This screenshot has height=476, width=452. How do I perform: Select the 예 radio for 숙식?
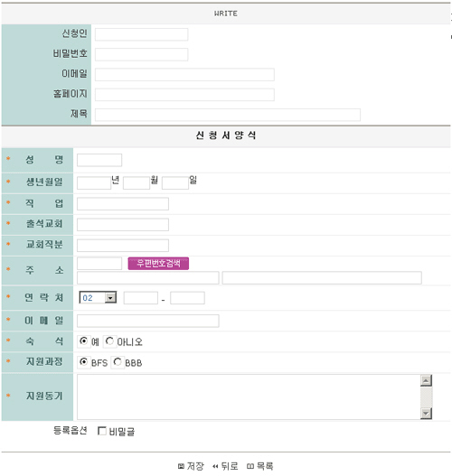pos(83,341)
